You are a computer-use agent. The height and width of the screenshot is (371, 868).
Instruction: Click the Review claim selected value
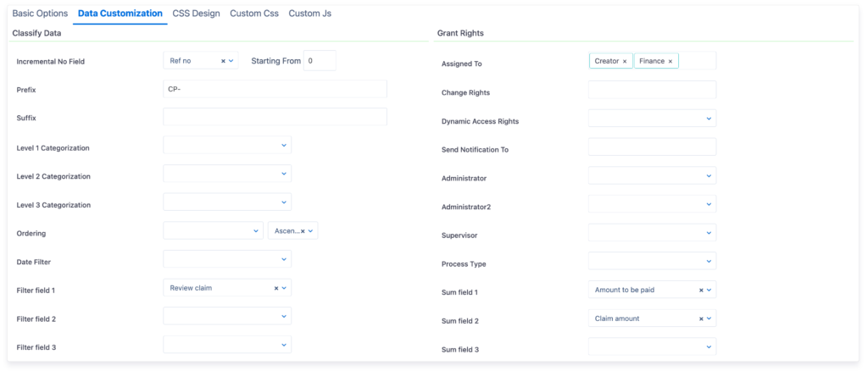(x=191, y=287)
